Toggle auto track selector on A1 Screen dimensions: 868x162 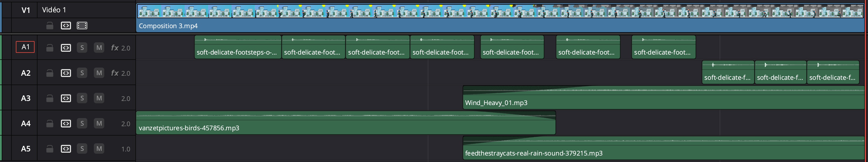(66, 48)
